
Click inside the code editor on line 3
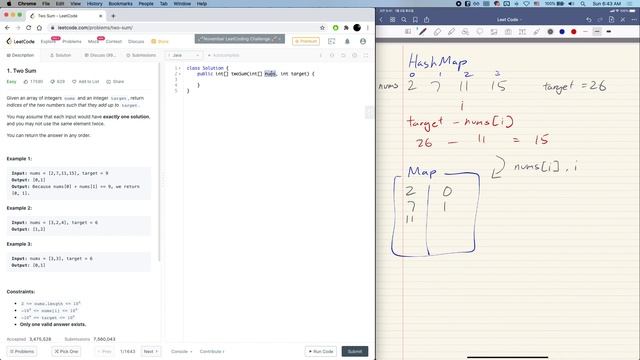[x=278, y=80]
